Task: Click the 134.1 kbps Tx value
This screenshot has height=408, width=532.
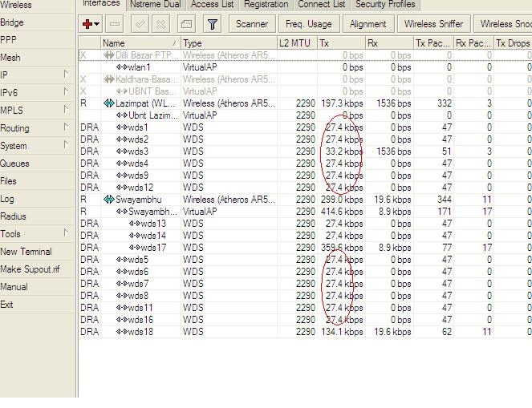Action: pyautogui.click(x=342, y=332)
